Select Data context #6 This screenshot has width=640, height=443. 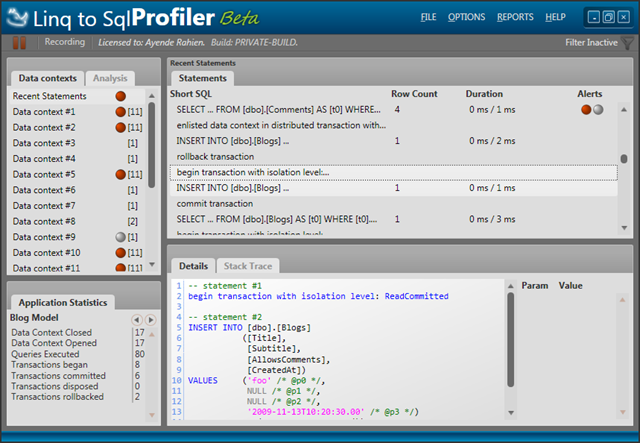76,190
